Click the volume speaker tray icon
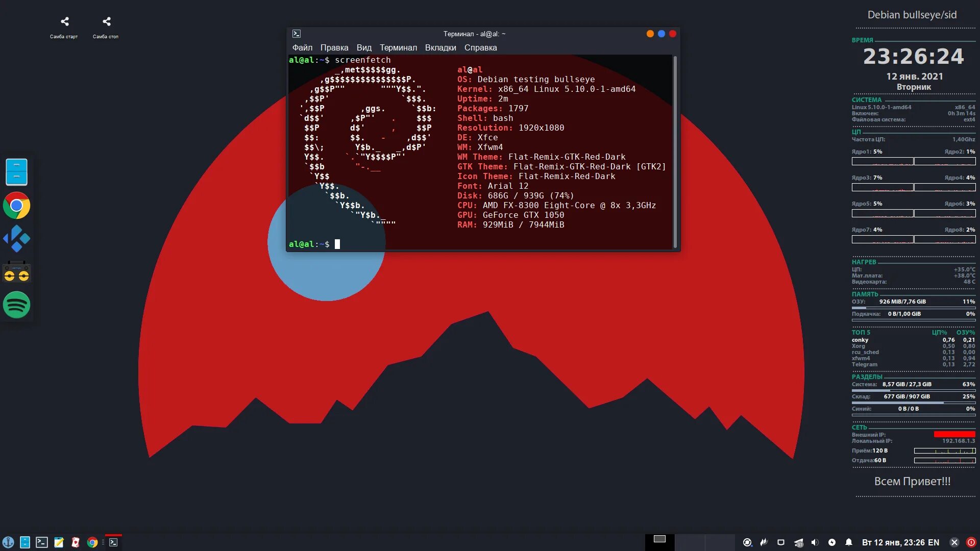Viewport: 980px width, 551px height. click(x=815, y=542)
